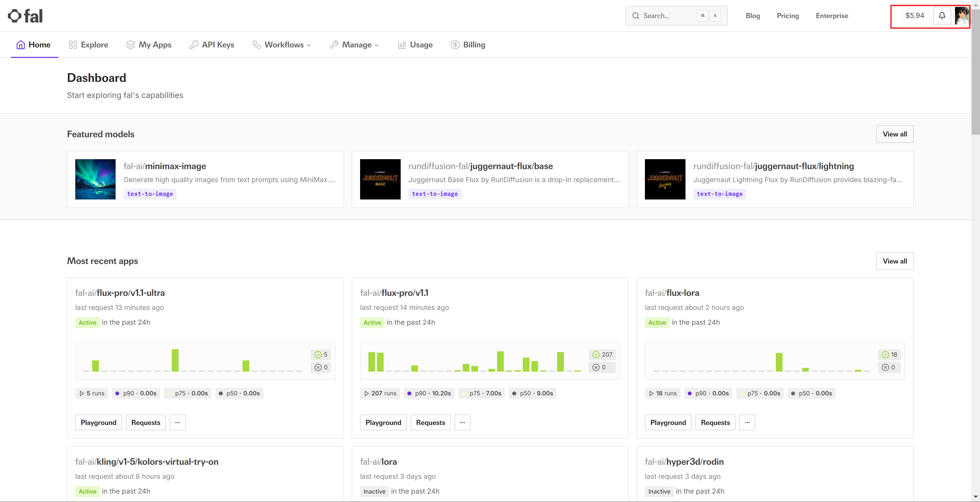This screenshot has height=502, width=980.
Task: Click the 5 runs play icon
Action: pos(82,394)
